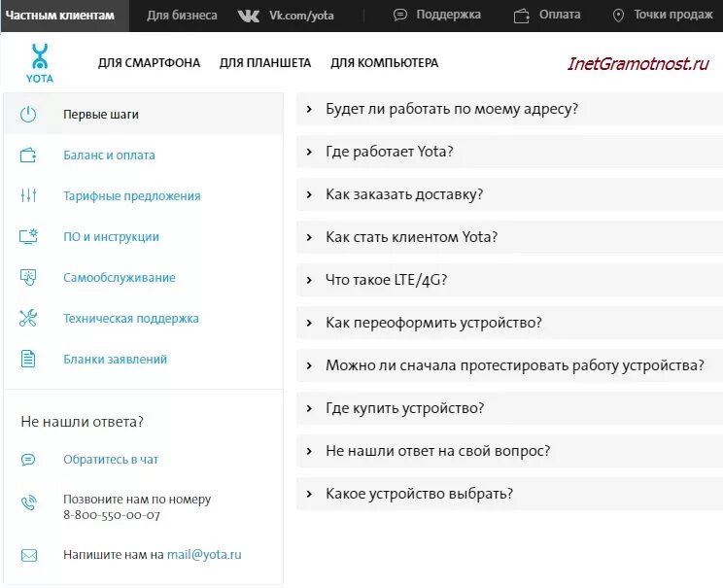Click the power icon beside Первые шаги
The width and height of the screenshot is (723, 588).
[x=28, y=115]
